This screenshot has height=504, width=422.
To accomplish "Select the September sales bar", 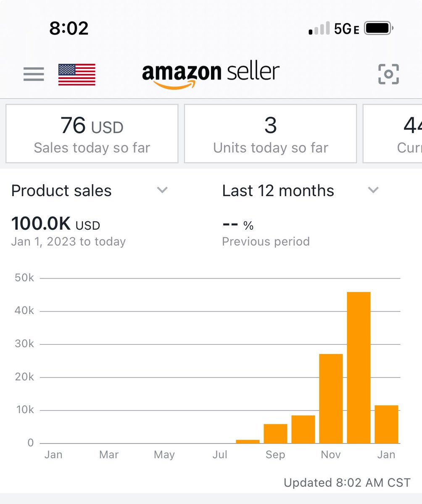I will point(276,434).
